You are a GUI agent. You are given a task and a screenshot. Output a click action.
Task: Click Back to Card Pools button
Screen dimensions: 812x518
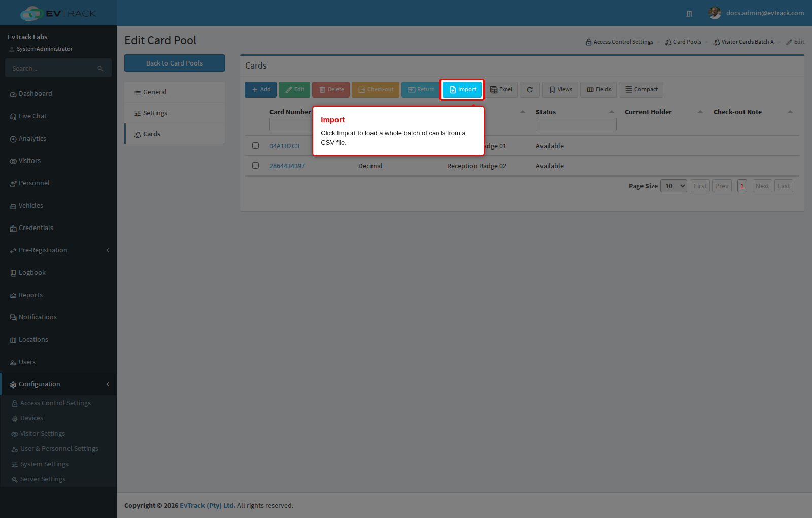tap(175, 63)
